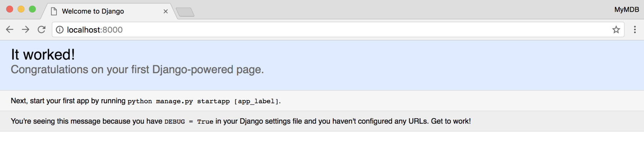This screenshot has height=154, width=644.
Task: Close the Welcome to Django tab
Action: point(166,11)
